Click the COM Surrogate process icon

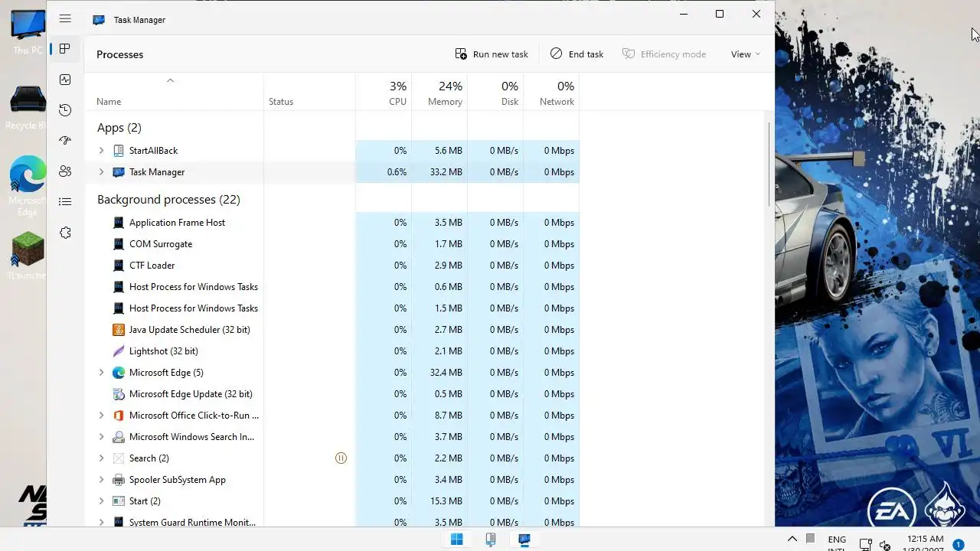click(x=119, y=244)
